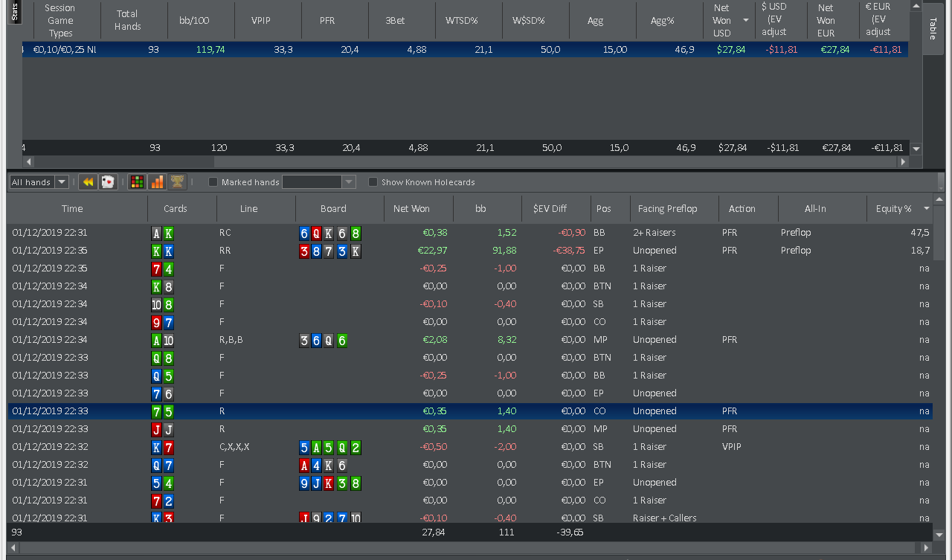Sort by $EV Diff column header
The image size is (952, 560).
[x=550, y=208]
